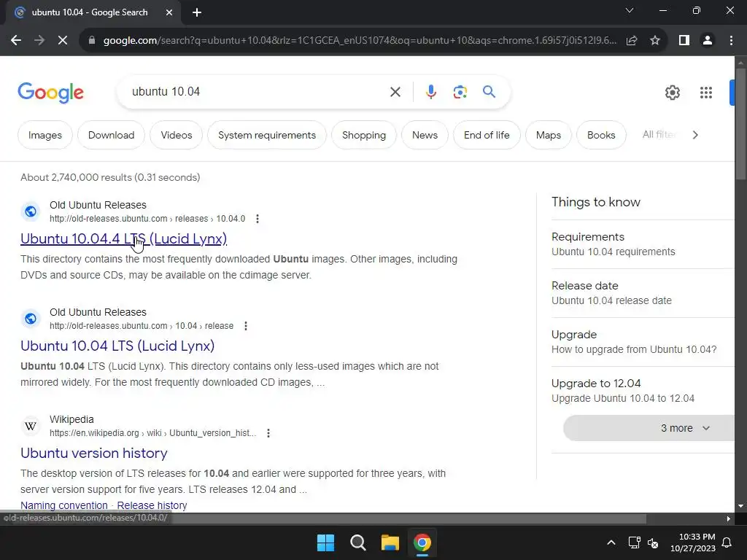Close the ubuntu 10.04 Google Search tab
The width and height of the screenshot is (747, 560).
(169, 12)
